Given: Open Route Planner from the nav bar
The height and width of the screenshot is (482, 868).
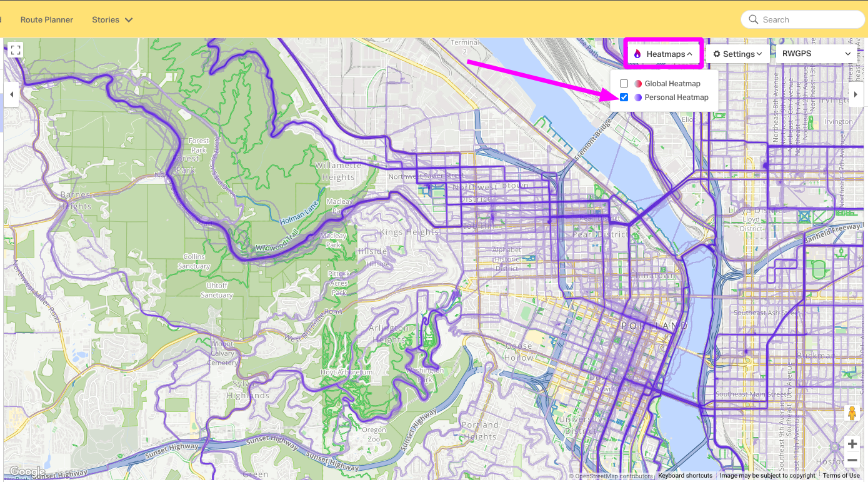Looking at the screenshot, I should coord(47,19).
